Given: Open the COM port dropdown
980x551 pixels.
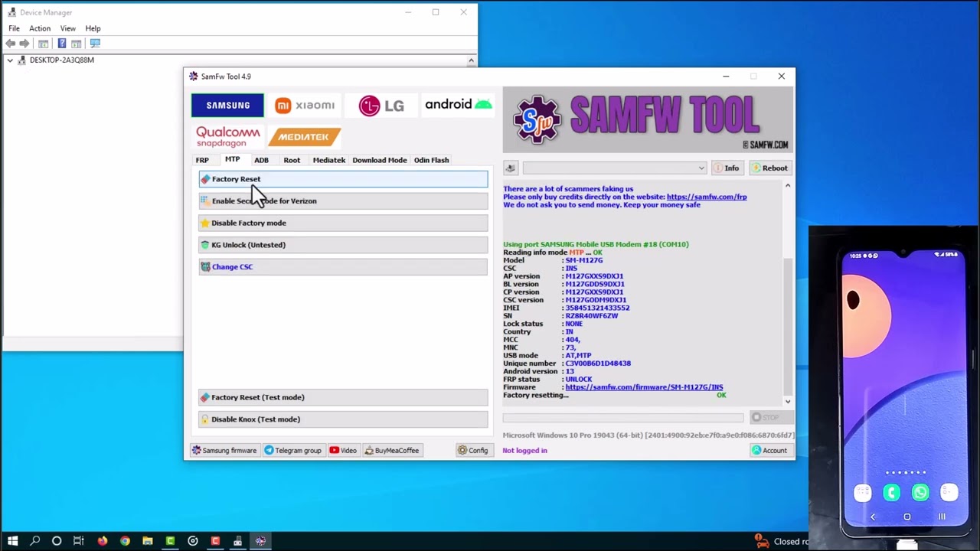Looking at the screenshot, I should [615, 168].
